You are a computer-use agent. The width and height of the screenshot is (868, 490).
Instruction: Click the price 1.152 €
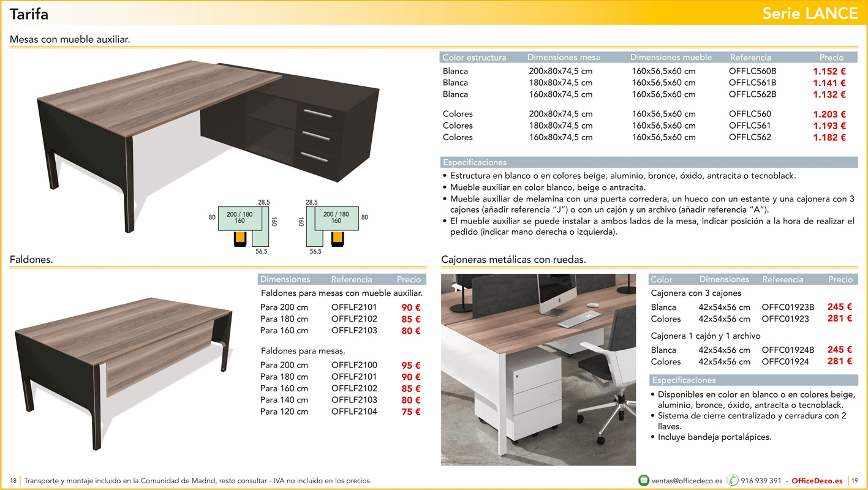point(829,71)
